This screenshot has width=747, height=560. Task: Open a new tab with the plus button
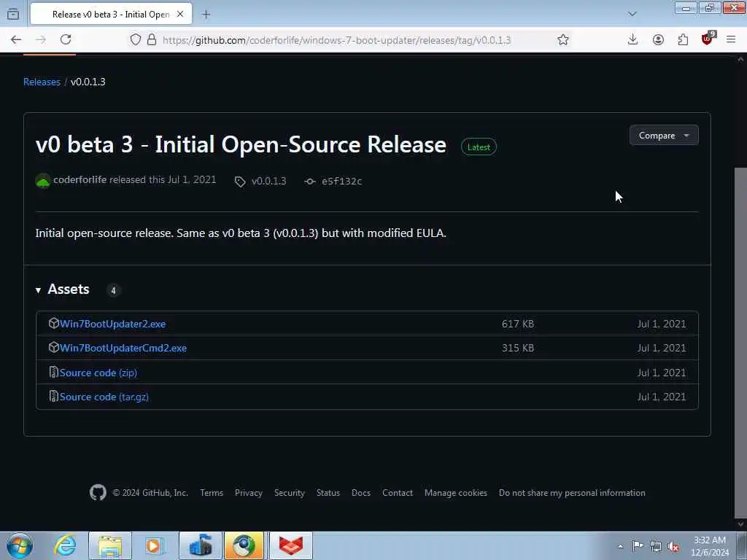click(206, 15)
